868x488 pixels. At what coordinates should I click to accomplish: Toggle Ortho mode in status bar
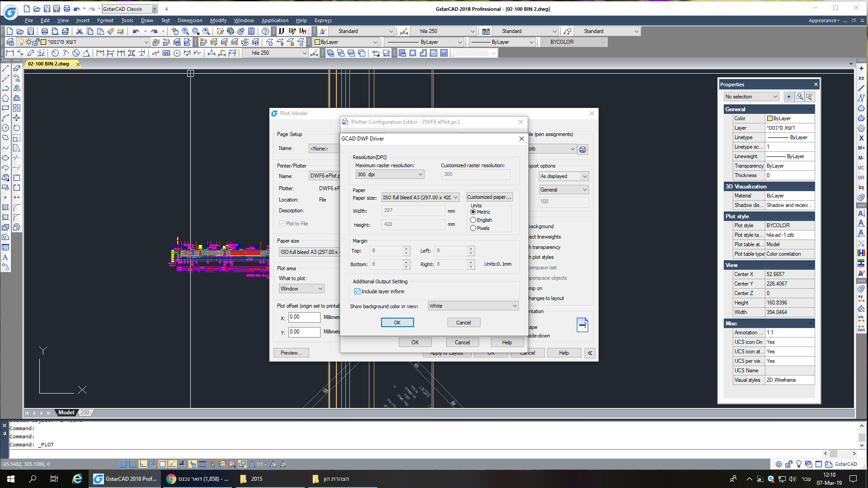point(143,464)
